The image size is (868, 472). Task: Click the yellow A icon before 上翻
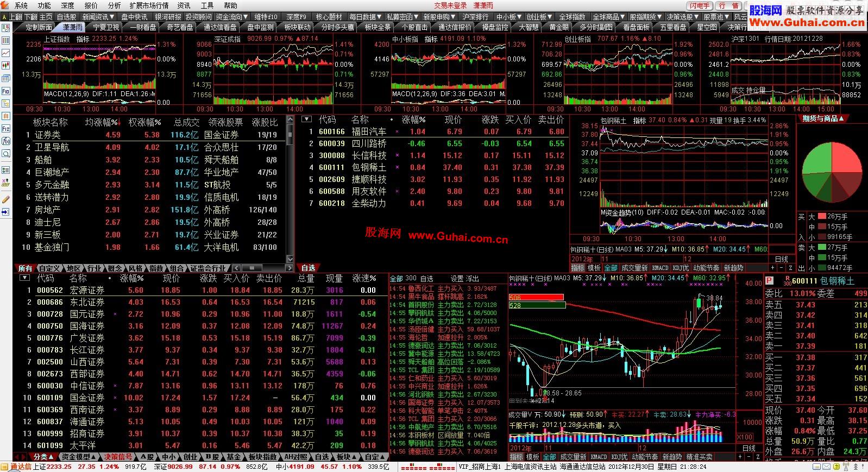(x=4, y=17)
